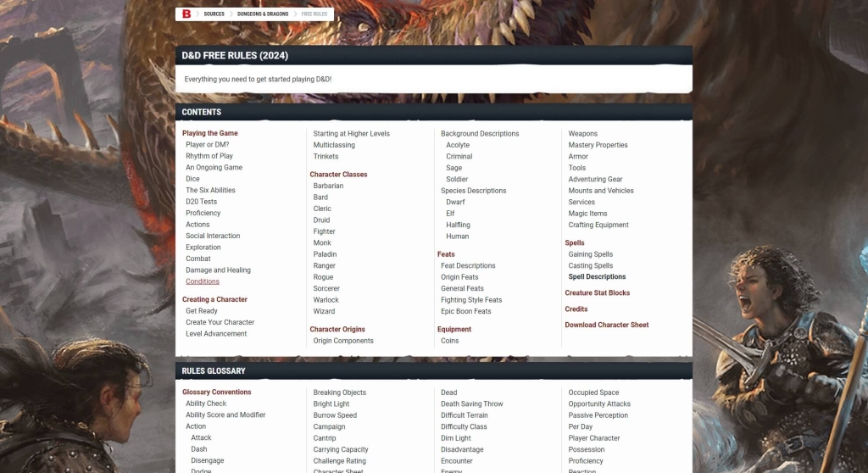The height and width of the screenshot is (473, 868).
Task: Click Opportunity Attacks glossary entry
Action: pos(599,403)
